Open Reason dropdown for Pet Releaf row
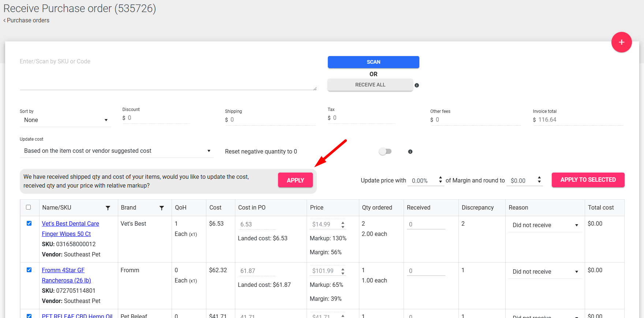 pos(545,316)
